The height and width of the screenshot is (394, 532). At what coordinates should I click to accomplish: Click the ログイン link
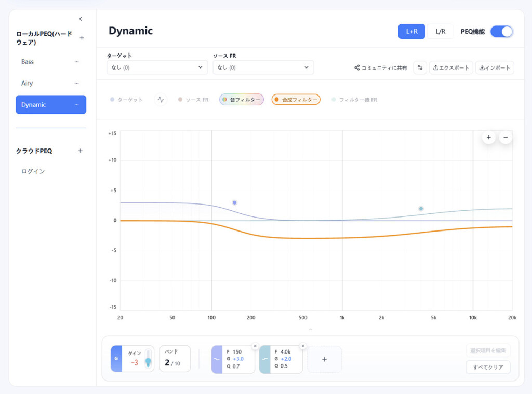tap(33, 172)
